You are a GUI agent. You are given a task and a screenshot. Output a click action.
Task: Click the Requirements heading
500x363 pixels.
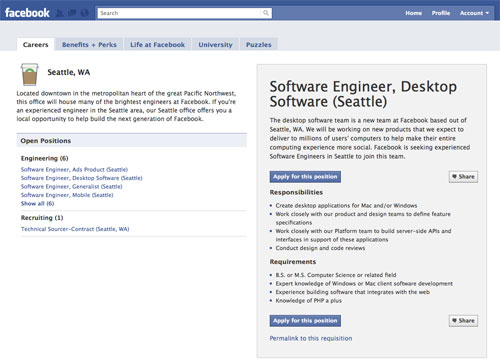(x=293, y=262)
